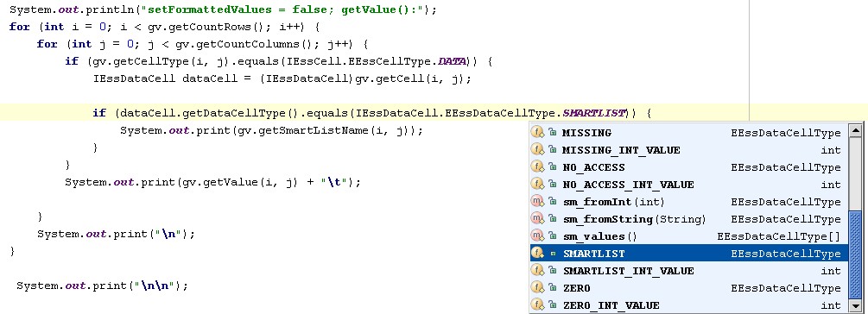This screenshot has width=868, height=314.
Task: Pick NO_ACCESS from the autocomplete popup
Action: (x=688, y=167)
